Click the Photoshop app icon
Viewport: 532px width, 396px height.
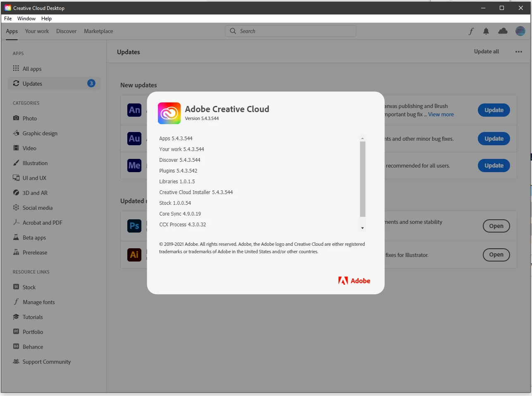pyautogui.click(x=134, y=226)
